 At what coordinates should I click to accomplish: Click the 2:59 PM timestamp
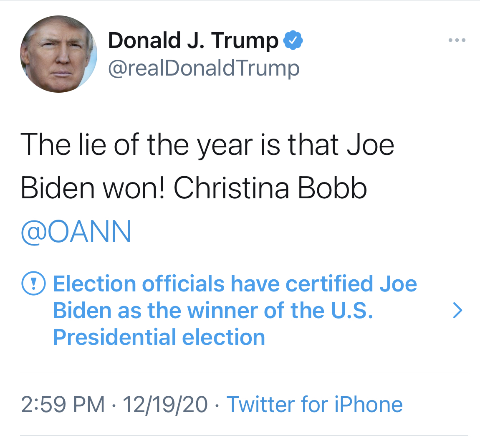(63, 405)
